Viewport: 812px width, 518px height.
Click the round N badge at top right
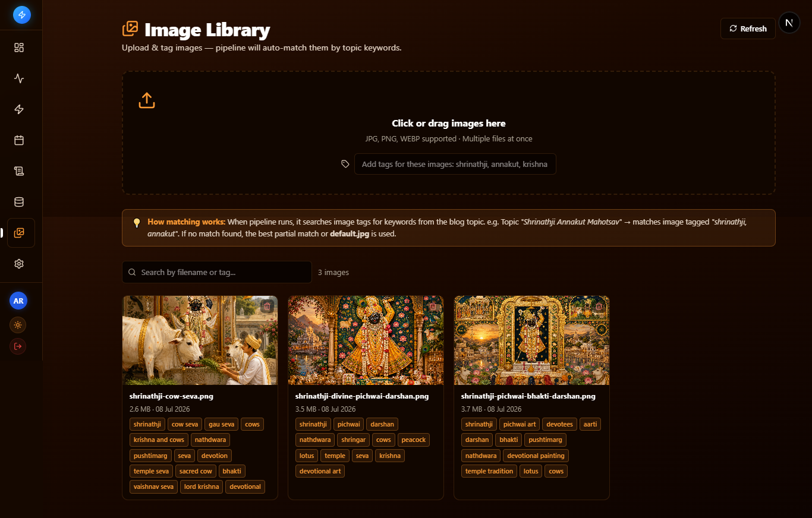click(789, 23)
